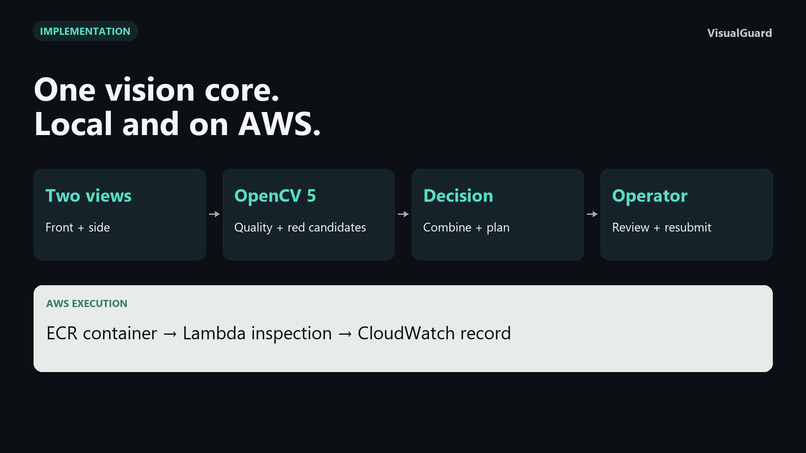Select the Two views card title
Viewport: 806px width, 453px height.
pyautogui.click(x=88, y=196)
